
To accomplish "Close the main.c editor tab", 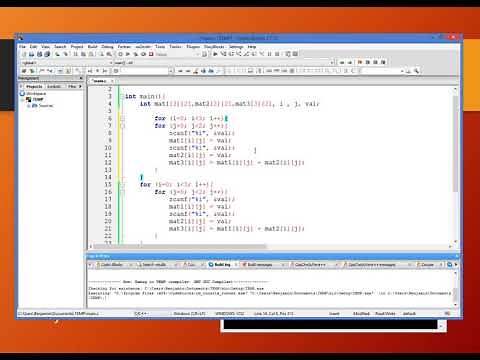I will click(112, 81).
